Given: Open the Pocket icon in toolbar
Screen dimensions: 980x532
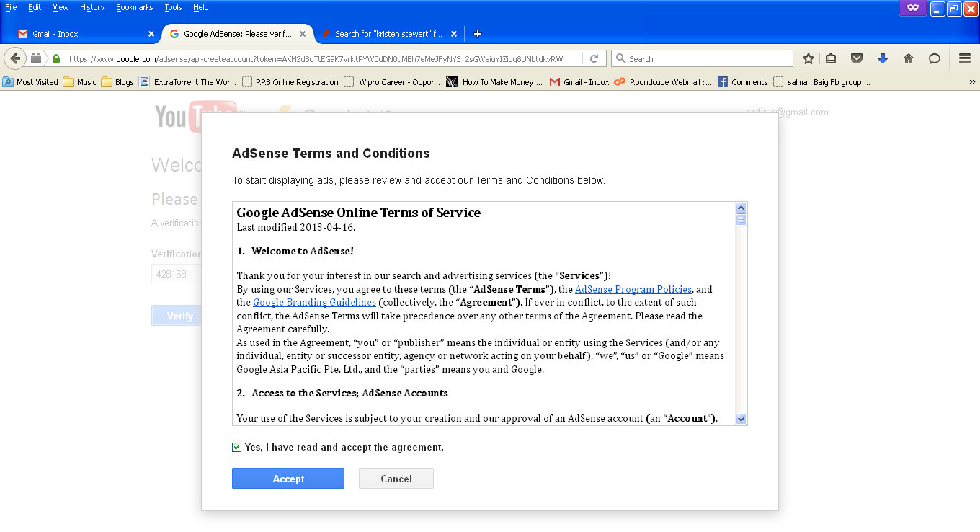Looking at the screenshot, I should pos(857,59).
